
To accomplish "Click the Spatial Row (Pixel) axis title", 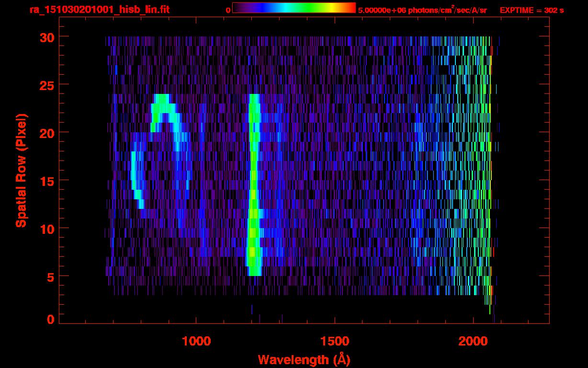I will click(x=21, y=170).
